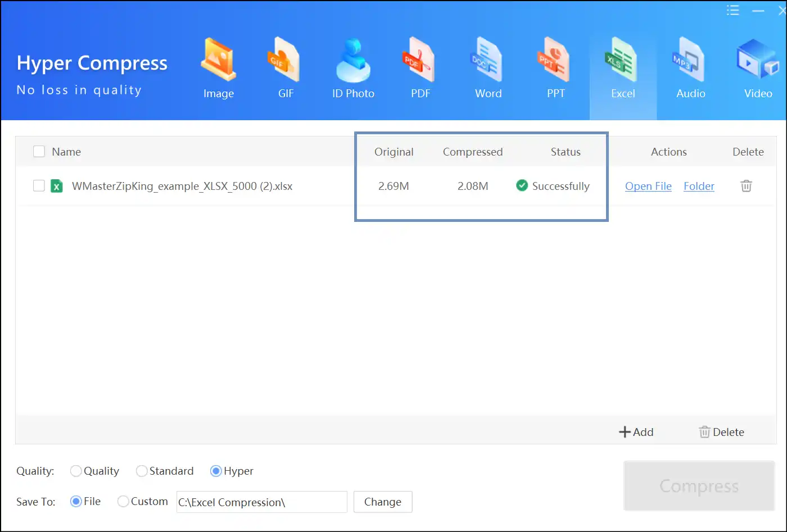Screen dimensions: 787x532
Task: Click the Status column header
Action: pyautogui.click(x=566, y=152)
